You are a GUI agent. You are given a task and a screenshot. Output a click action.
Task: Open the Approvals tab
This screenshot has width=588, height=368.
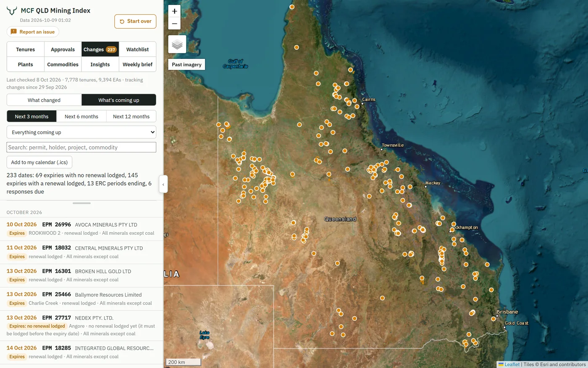click(x=63, y=49)
